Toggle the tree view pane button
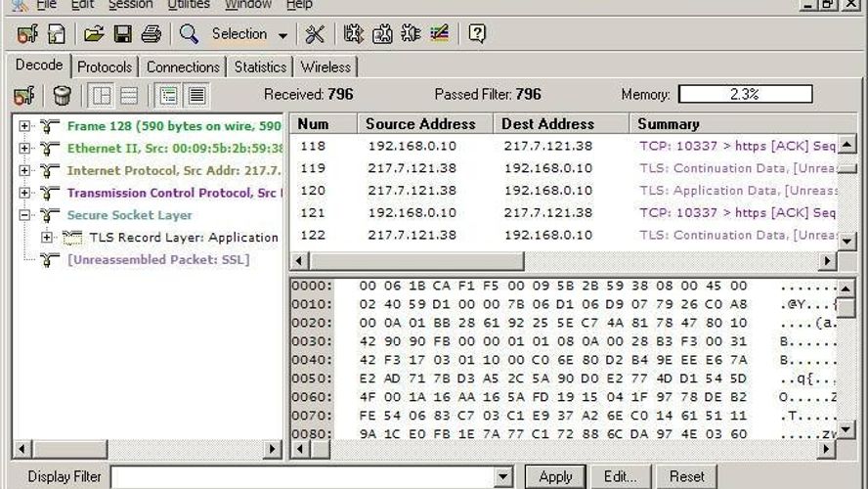The width and height of the screenshot is (868, 489). click(x=169, y=96)
